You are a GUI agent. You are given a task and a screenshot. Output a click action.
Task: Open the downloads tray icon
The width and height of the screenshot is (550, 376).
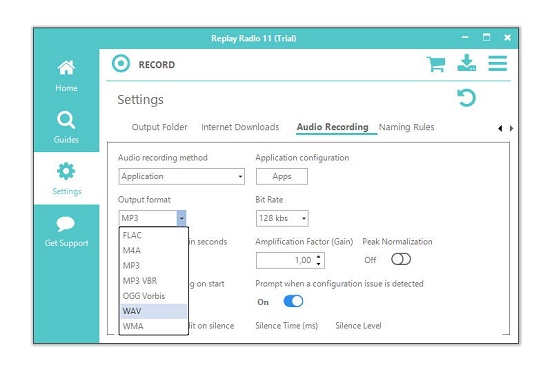point(467,63)
